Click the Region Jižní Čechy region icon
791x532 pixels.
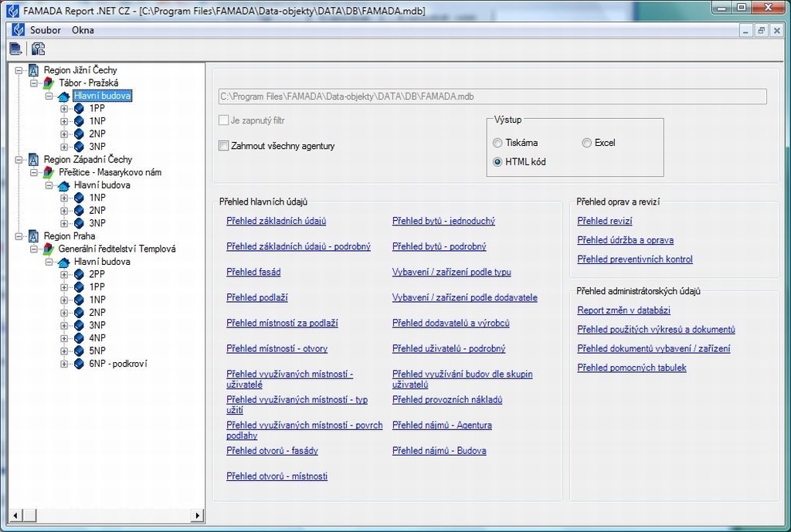point(33,70)
